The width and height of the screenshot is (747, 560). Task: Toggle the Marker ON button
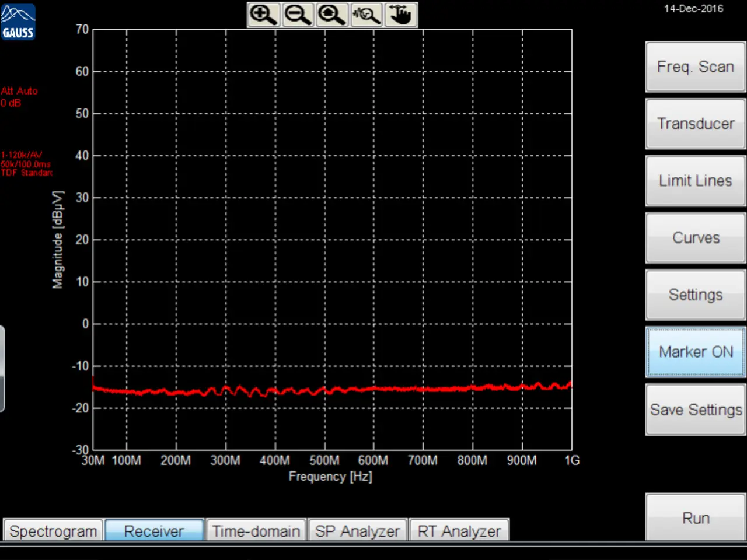pyautogui.click(x=695, y=352)
